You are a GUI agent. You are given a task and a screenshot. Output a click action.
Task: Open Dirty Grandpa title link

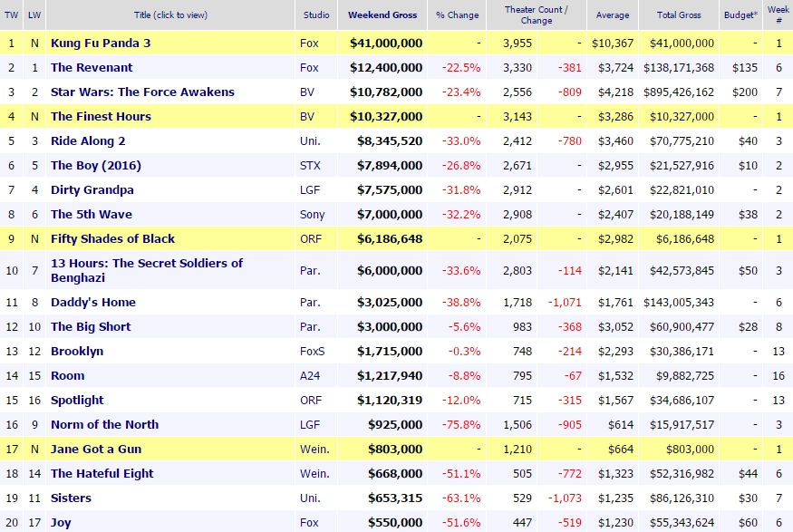click(92, 189)
